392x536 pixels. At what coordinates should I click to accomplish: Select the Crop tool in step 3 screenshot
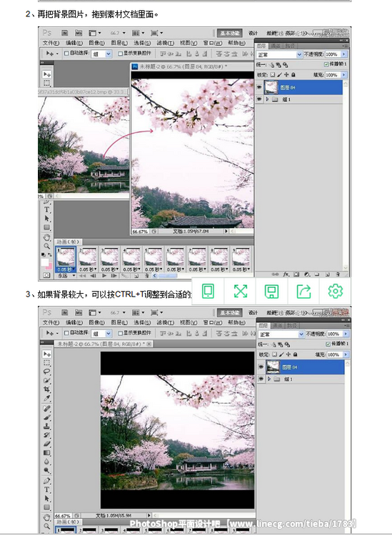point(47,389)
